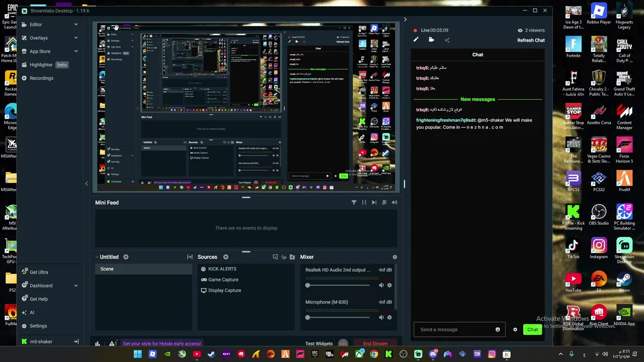This screenshot has height=362, width=644.
Task: Expand the Dashboard chevron
Action: (76, 286)
